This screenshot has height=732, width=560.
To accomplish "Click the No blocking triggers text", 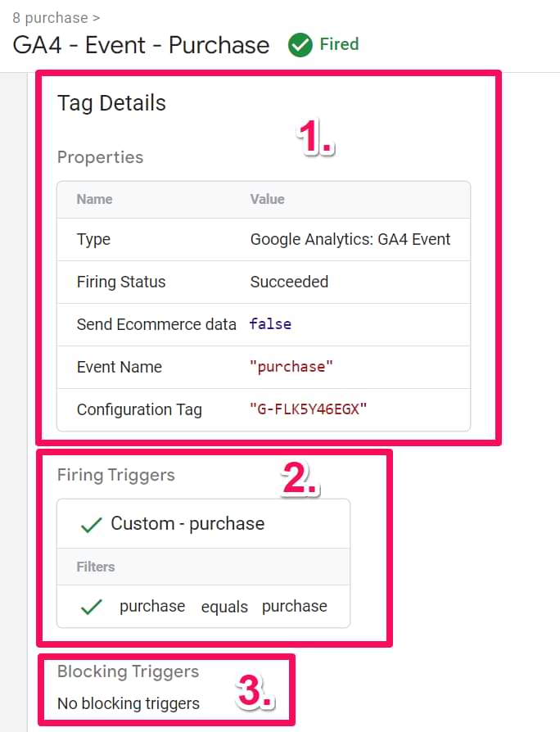I will tap(128, 703).
